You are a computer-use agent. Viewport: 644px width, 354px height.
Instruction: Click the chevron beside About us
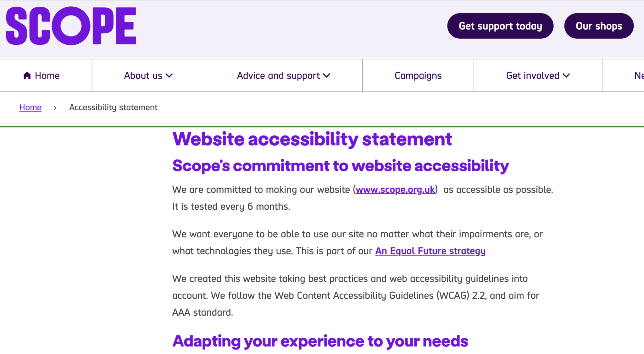point(169,75)
